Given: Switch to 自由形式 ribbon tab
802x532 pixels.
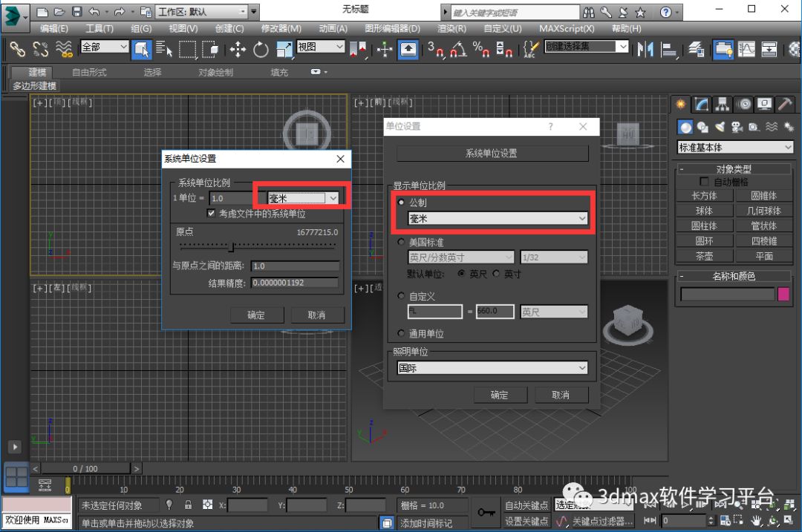Looking at the screenshot, I should point(89,72).
